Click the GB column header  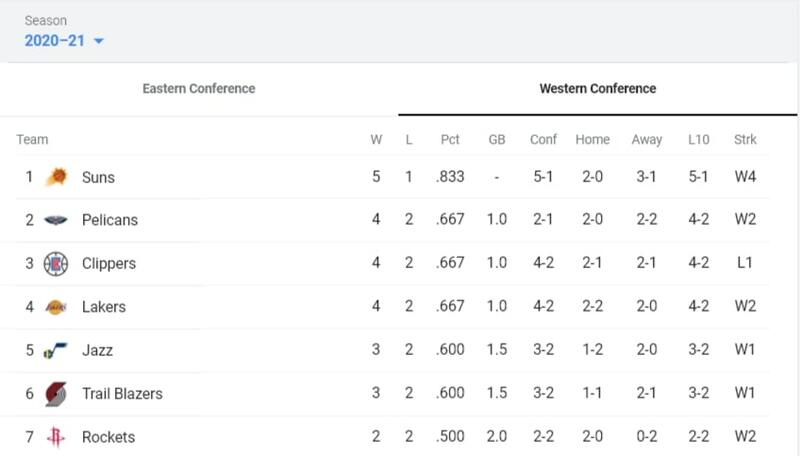(497, 140)
